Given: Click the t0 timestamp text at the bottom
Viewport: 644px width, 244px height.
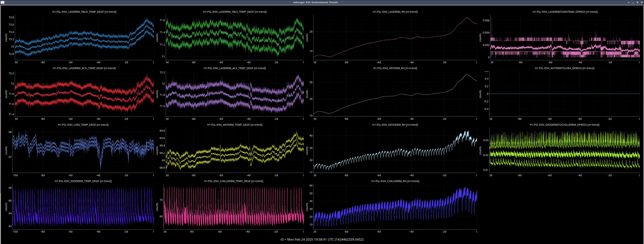Looking at the screenshot, I should 322,239.
